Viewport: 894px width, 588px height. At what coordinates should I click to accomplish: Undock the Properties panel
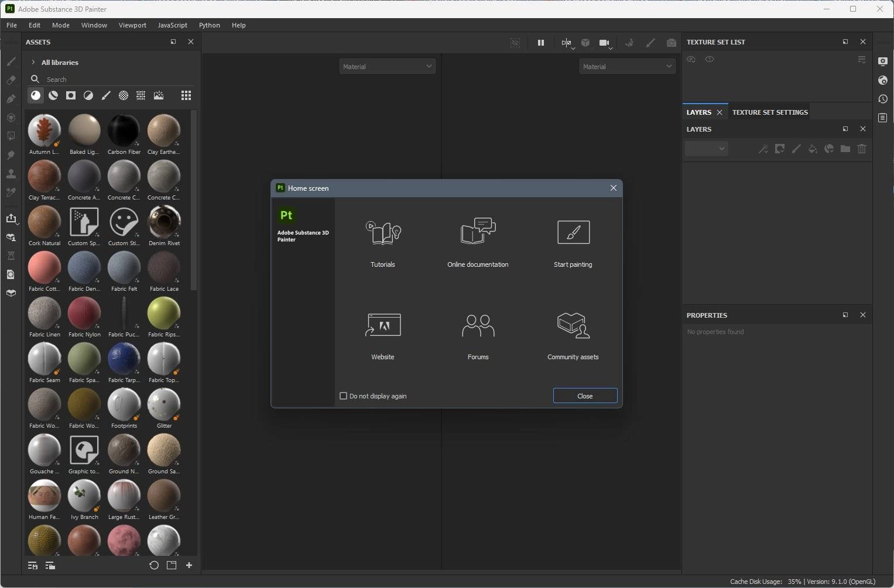point(845,315)
